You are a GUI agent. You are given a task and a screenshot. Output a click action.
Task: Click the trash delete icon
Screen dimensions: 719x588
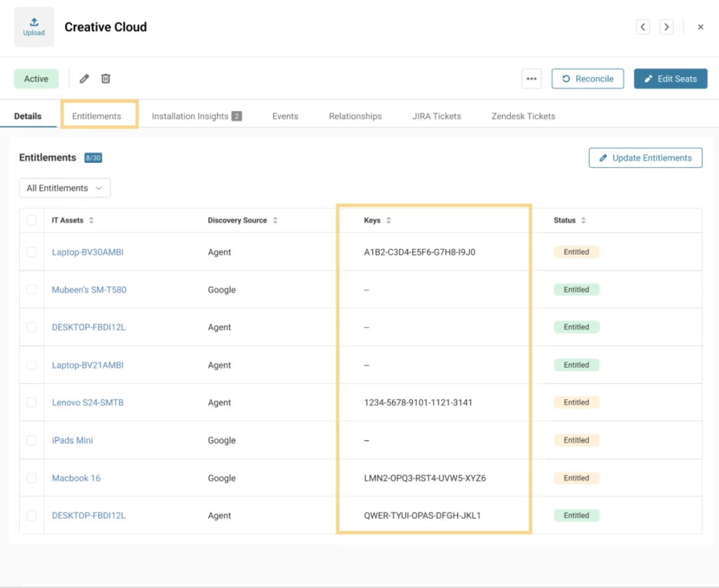105,79
